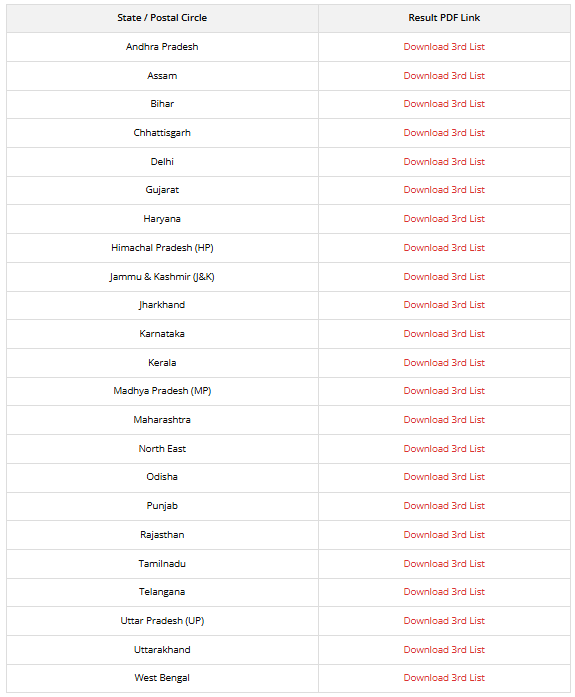Open the Kerala Download 3rd List link
Screen dimensions: 575x697
tap(444, 362)
